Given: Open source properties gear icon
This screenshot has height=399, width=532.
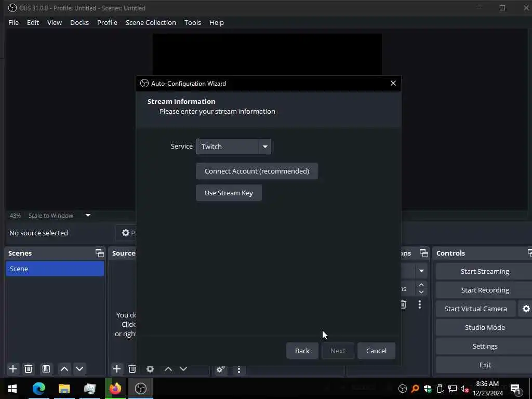Looking at the screenshot, I should (x=150, y=369).
